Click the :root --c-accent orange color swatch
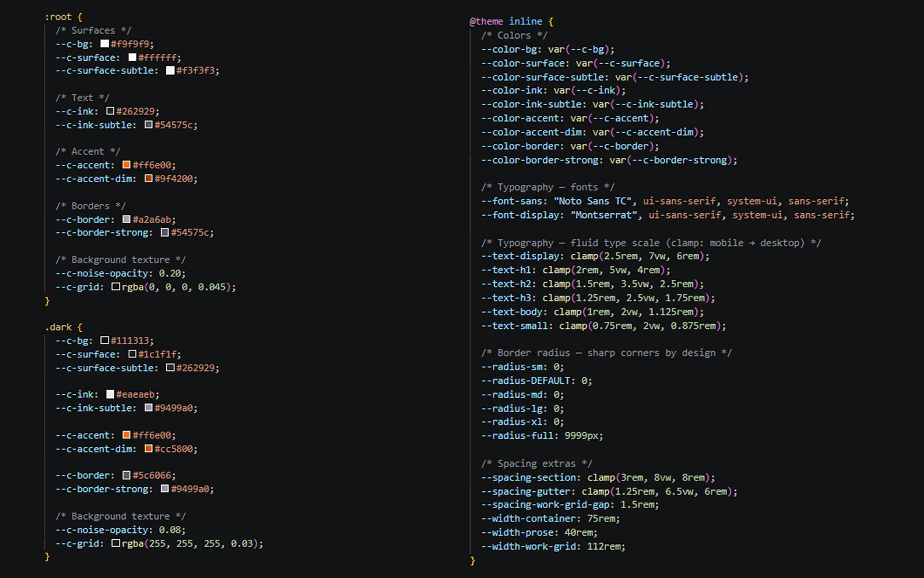Viewport: 924px width, 578px height. pyautogui.click(x=126, y=165)
